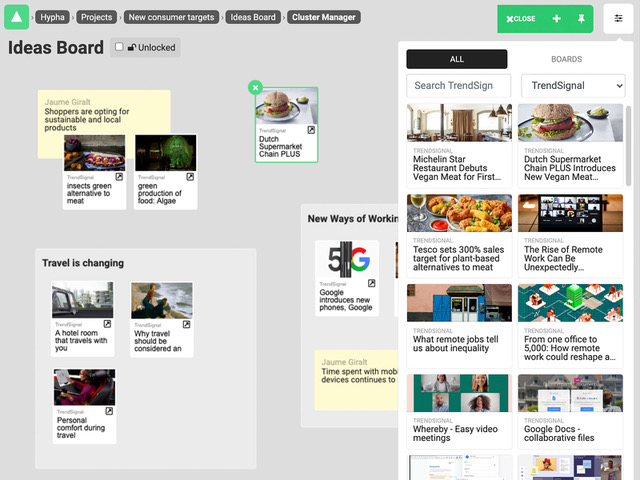This screenshot has width=640, height=480.
Task: Select Whereby - Easy video meetings result
Action: [459, 411]
